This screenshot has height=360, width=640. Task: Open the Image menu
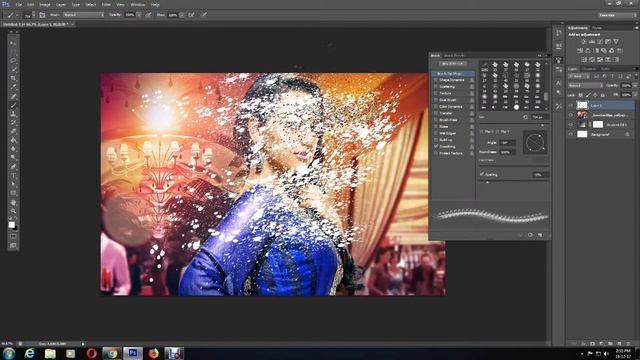coord(44,4)
